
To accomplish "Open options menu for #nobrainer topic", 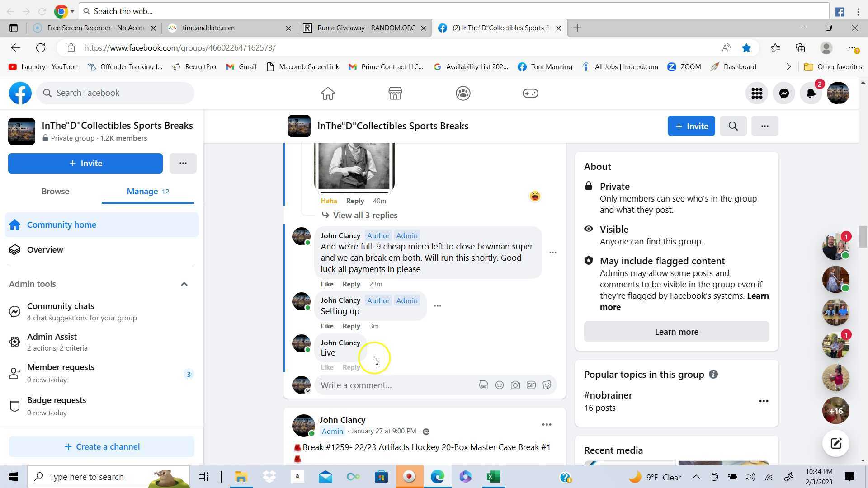I will tap(763, 401).
